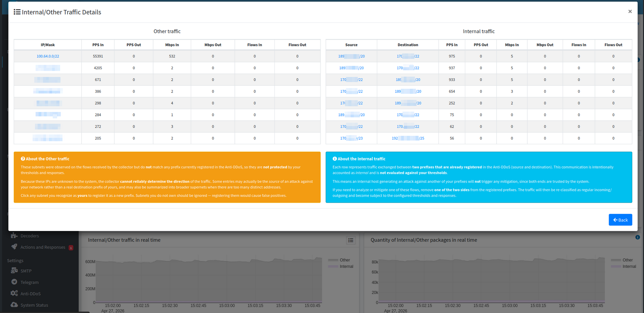Select the Telegram sidebar icon
The image size is (644, 313).
tap(14, 282)
